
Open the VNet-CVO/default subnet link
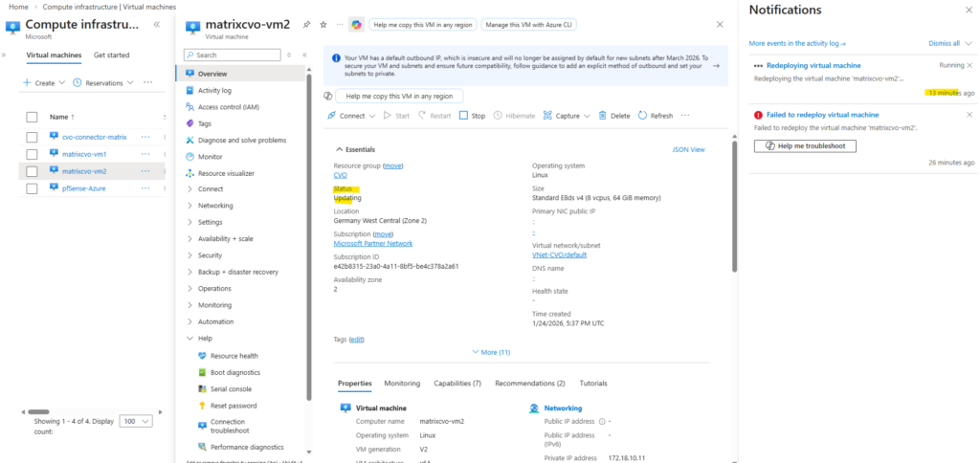tap(559, 255)
